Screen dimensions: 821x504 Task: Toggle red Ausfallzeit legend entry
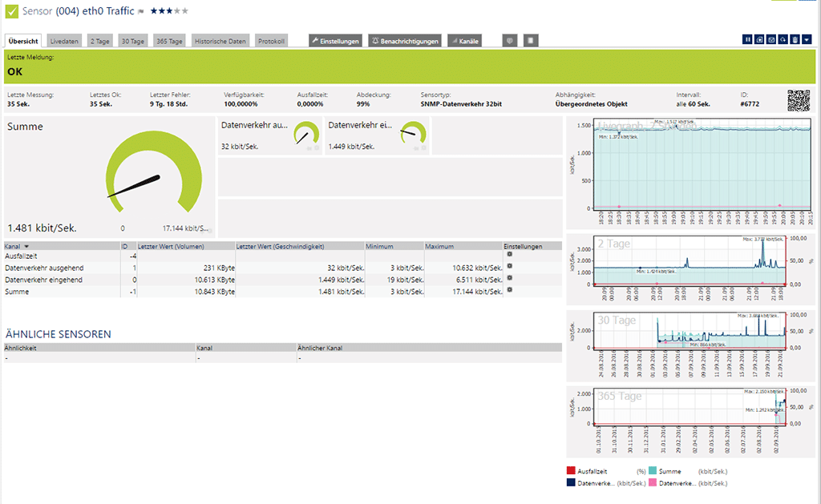coord(571,471)
